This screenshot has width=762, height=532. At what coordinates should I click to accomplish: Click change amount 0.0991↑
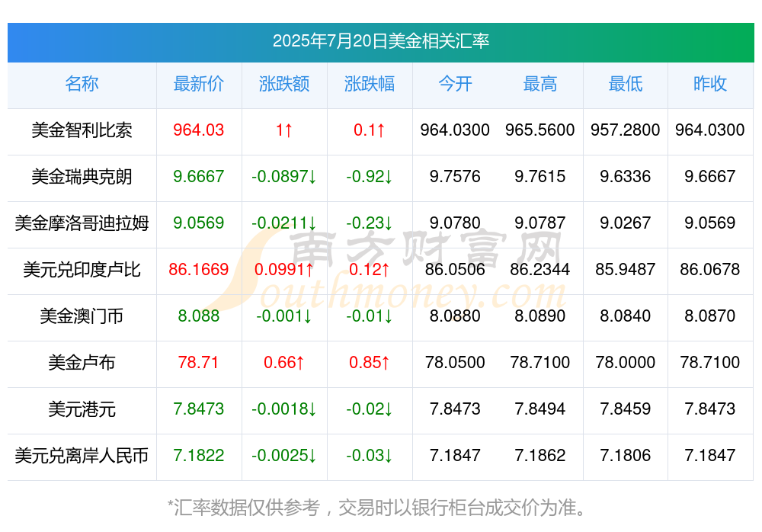[284, 269]
